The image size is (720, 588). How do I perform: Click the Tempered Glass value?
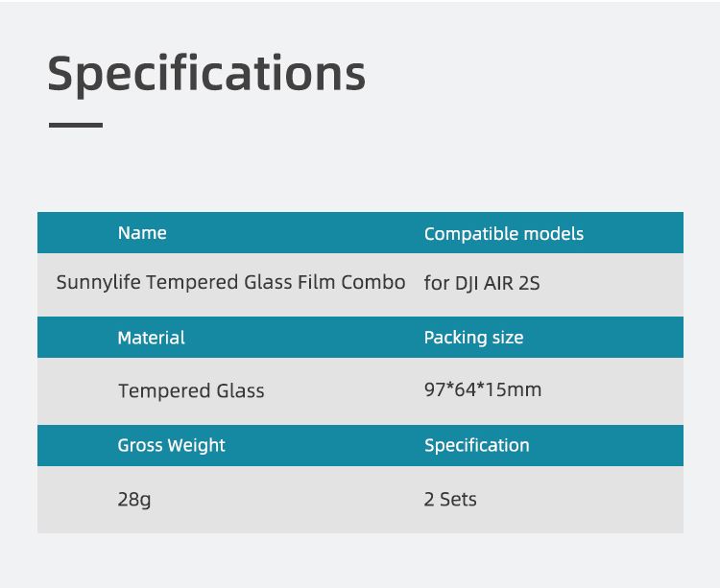tap(191, 390)
